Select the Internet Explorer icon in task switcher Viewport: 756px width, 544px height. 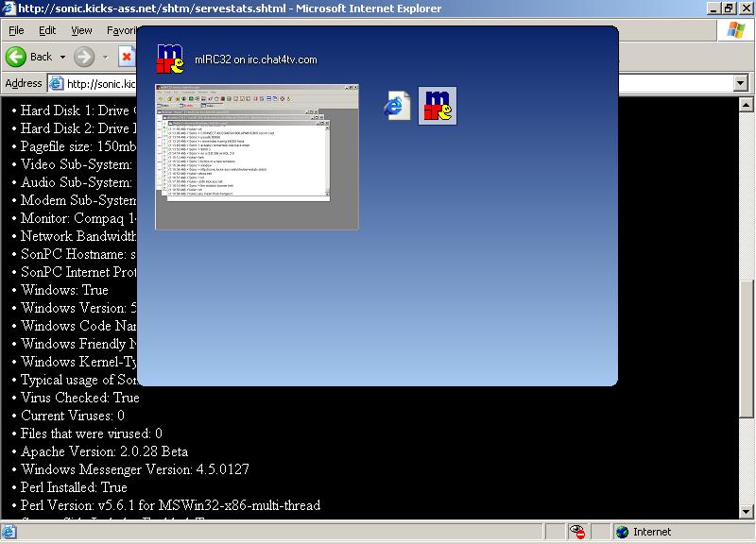pyautogui.click(x=398, y=106)
